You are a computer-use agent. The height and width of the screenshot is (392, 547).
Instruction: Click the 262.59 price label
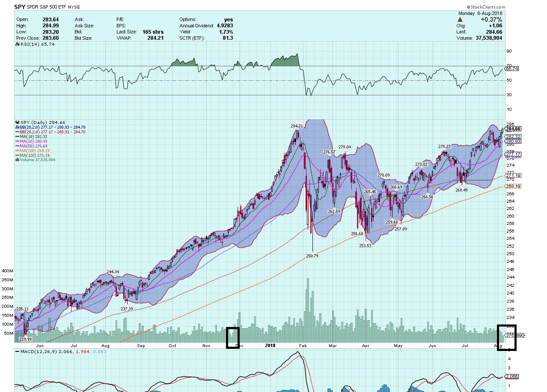pyautogui.click(x=334, y=211)
